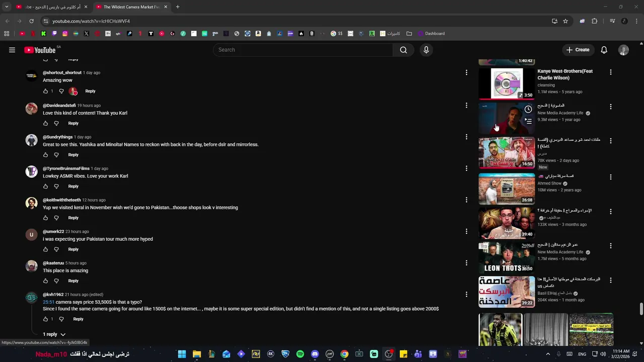Reply to "This place is amazing" comment
644x362 pixels.
pos(73,281)
